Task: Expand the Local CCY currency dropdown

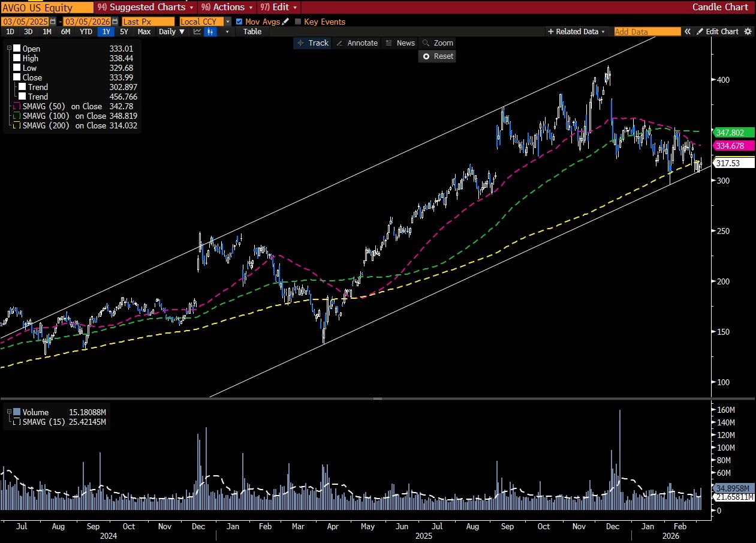Action: (228, 22)
